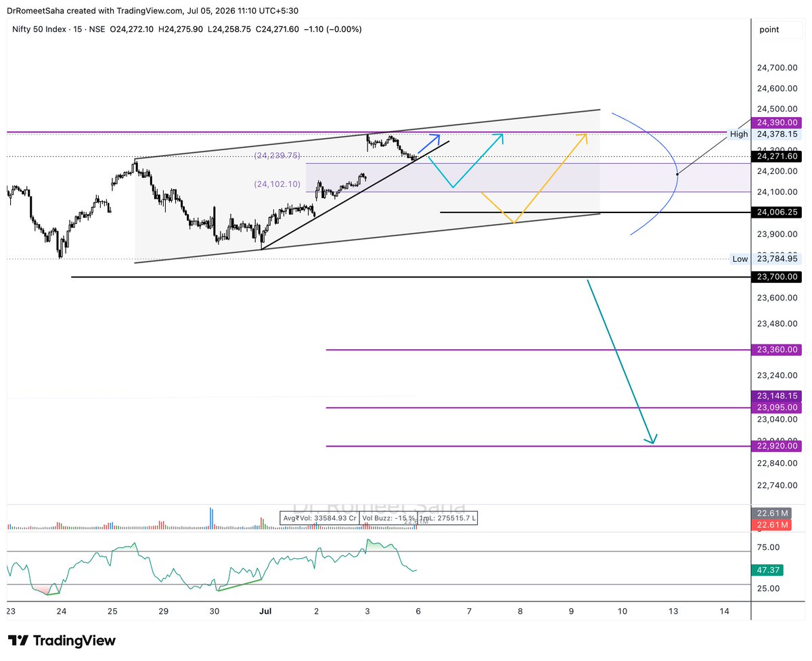The width and height of the screenshot is (812, 661).
Task: Click the DrRomeetSaha created with TradingView.com caption
Action: coord(154,11)
